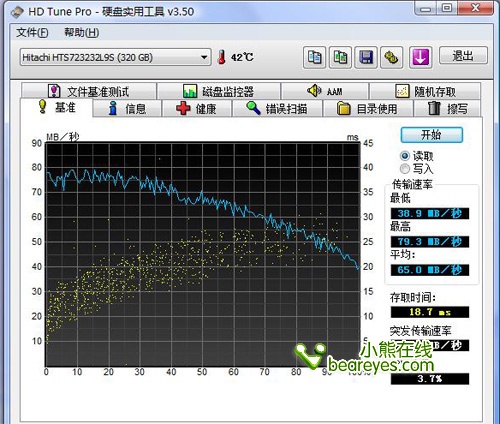The width and height of the screenshot is (500, 424).
Task: Click the speaker icon on AAM tab
Action: 314,90
